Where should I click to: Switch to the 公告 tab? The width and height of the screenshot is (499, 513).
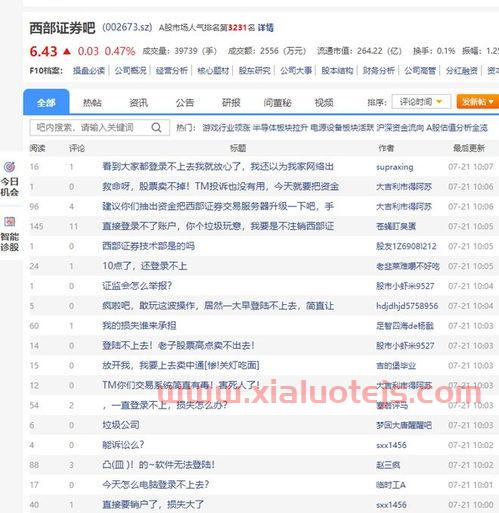(x=185, y=103)
